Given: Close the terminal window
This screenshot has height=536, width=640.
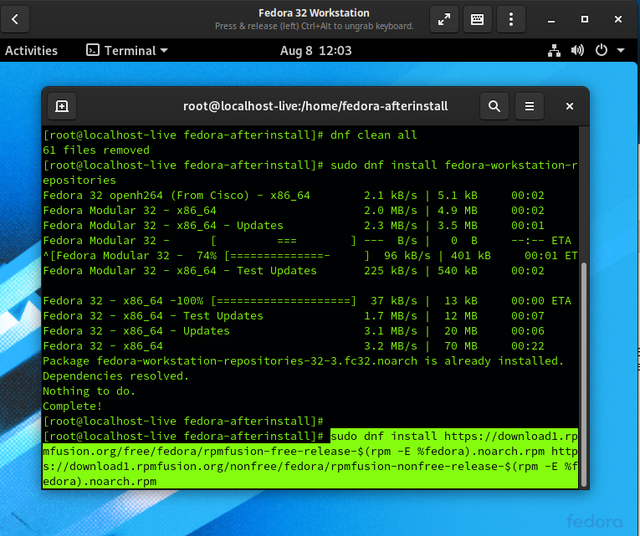Looking at the screenshot, I should (x=569, y=106).
